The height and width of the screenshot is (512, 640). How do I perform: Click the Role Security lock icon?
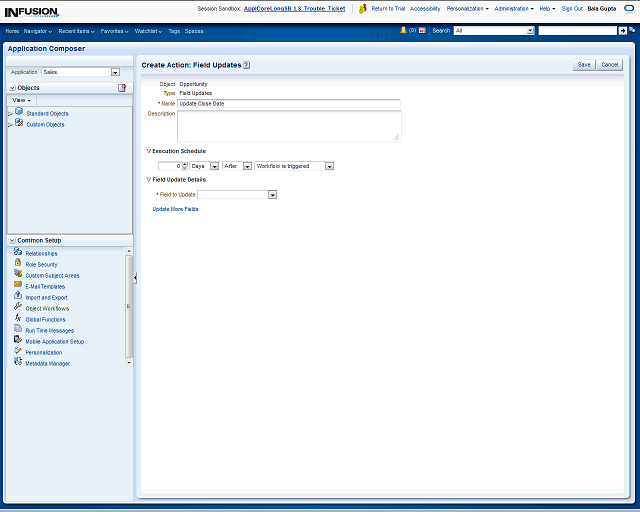[x=18, y=263]
